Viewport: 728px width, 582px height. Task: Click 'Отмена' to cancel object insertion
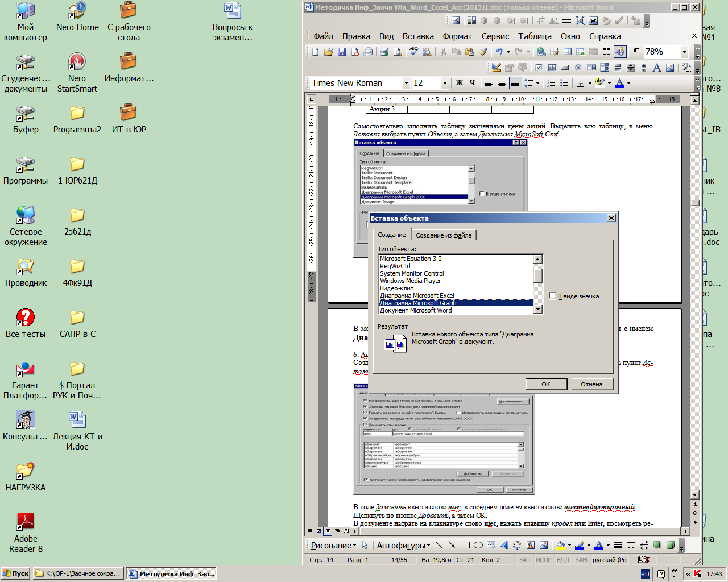coord(591,384)
